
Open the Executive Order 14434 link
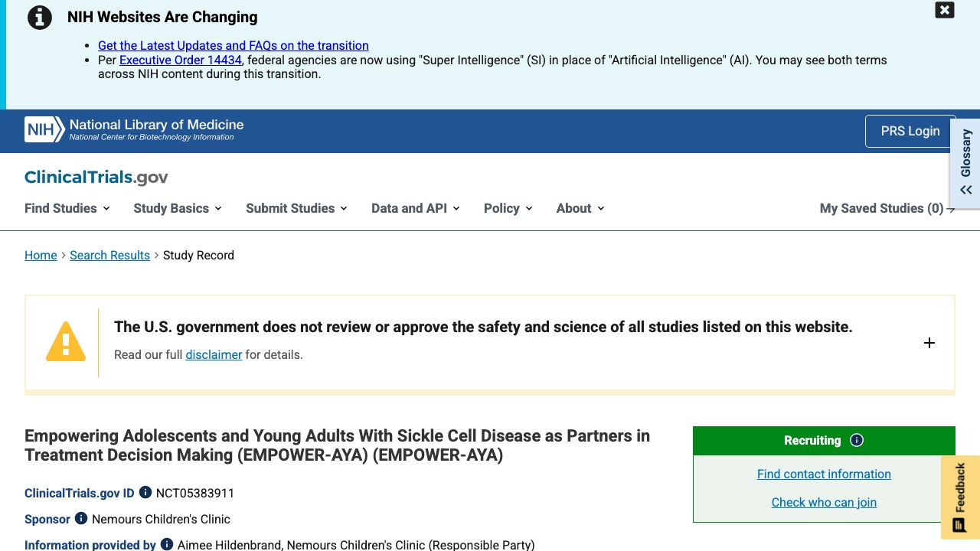(181, 60)
